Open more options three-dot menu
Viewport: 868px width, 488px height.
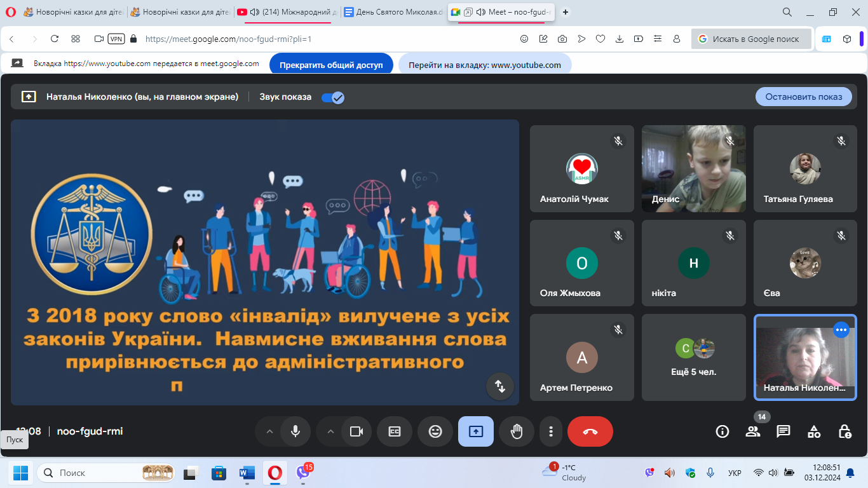click(550, 431)
